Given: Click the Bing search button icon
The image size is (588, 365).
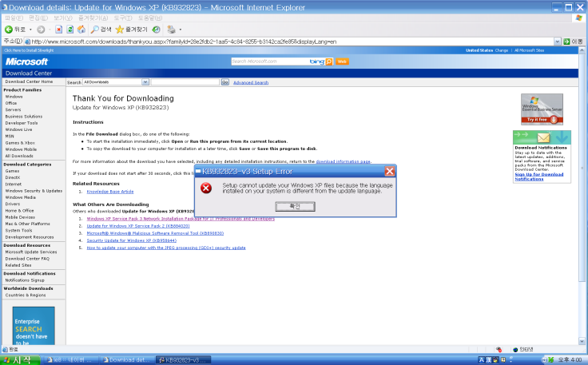Looking at the screenshot, I should (329, 61).
